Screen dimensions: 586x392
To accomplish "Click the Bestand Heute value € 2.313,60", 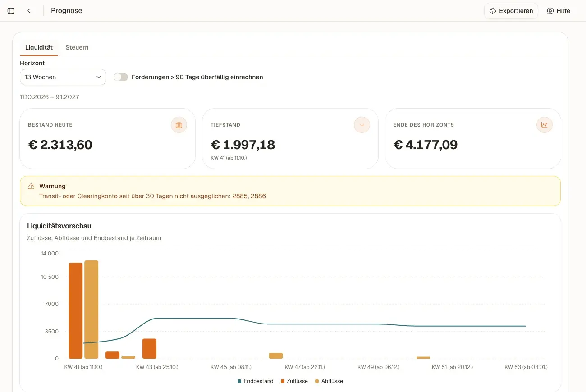I will 60,145.
